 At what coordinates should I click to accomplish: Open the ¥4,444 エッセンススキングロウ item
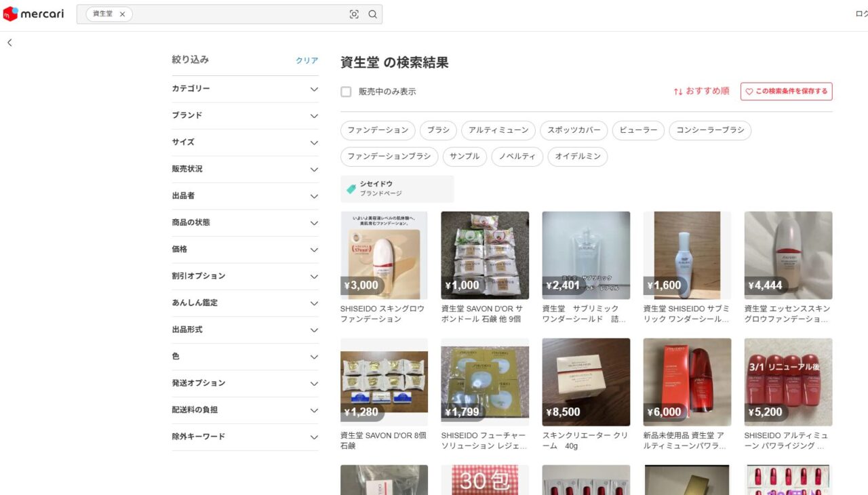[788, 256]
